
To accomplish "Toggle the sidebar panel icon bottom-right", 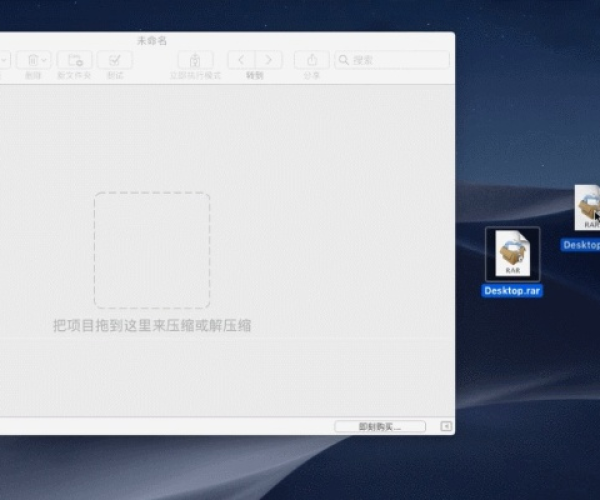I will click(446, 426).
